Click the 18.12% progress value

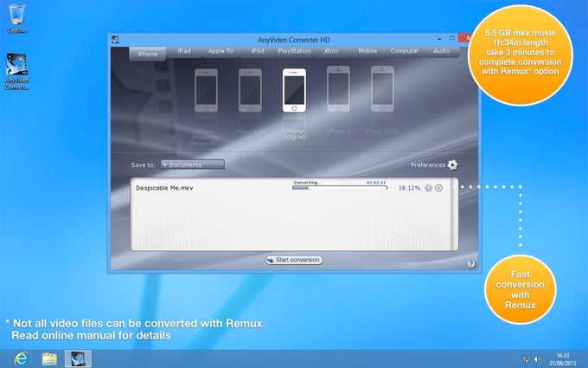(x=409, y=188)
